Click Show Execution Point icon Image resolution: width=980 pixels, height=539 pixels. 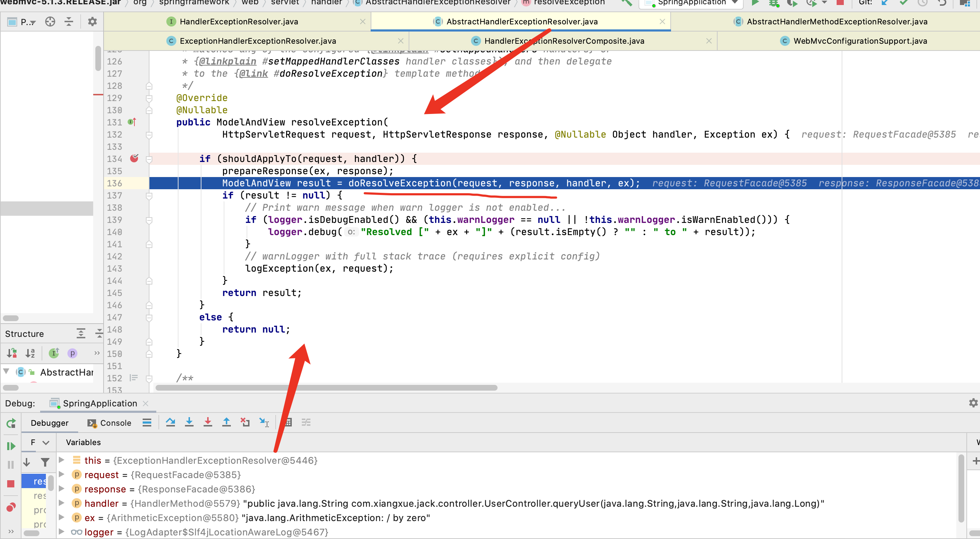point(147,422)
